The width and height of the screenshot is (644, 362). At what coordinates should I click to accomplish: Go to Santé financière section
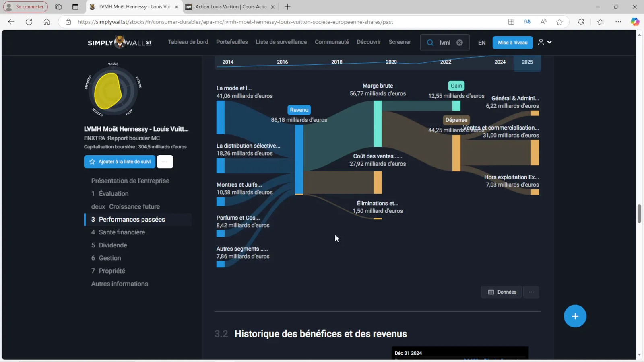[x=118, y=232]
